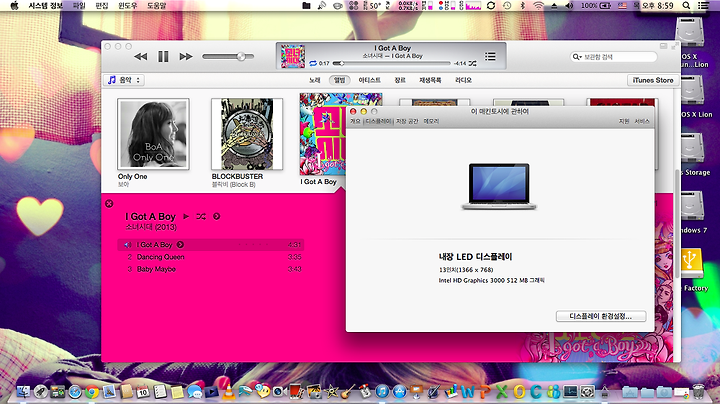Open the 파일 menu

pyautogui.click(x=79, y=6)
